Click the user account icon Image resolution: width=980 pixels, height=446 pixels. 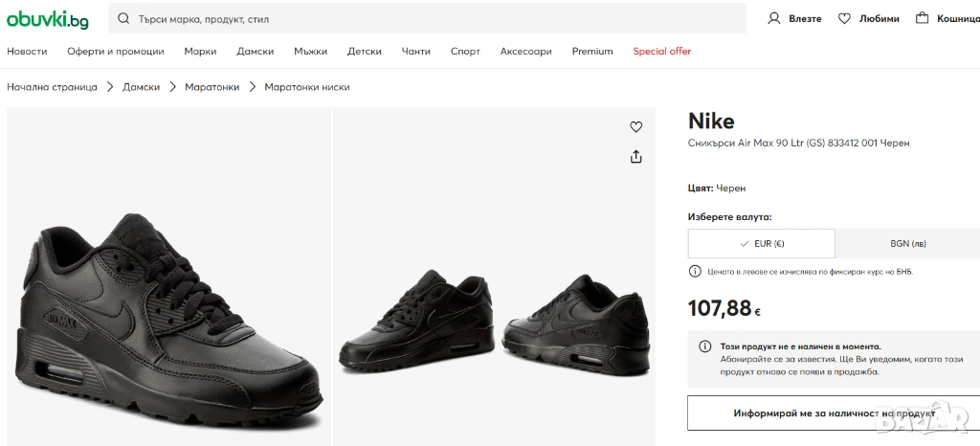[774, 18]
